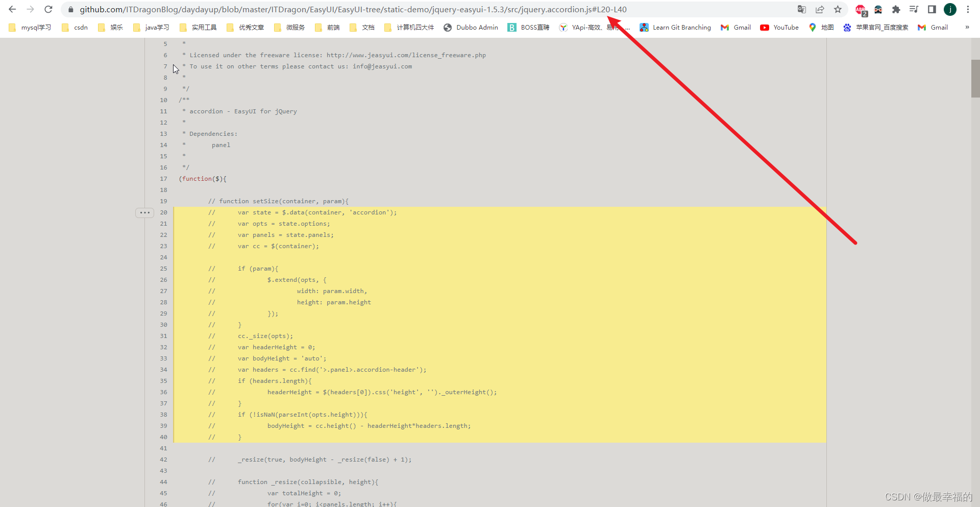Open the line actions ellipsis menu
980x507 pixels.
coord(145,212)
